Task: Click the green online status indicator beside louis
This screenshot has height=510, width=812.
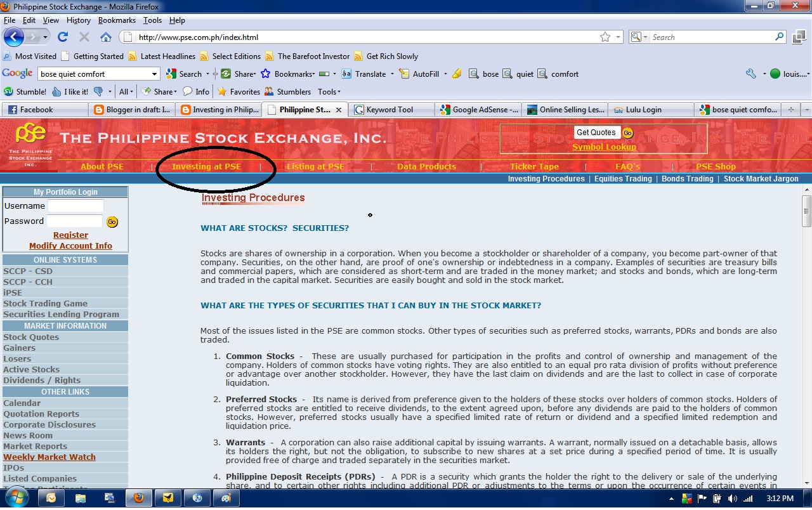Action: (x=775, y=74)
